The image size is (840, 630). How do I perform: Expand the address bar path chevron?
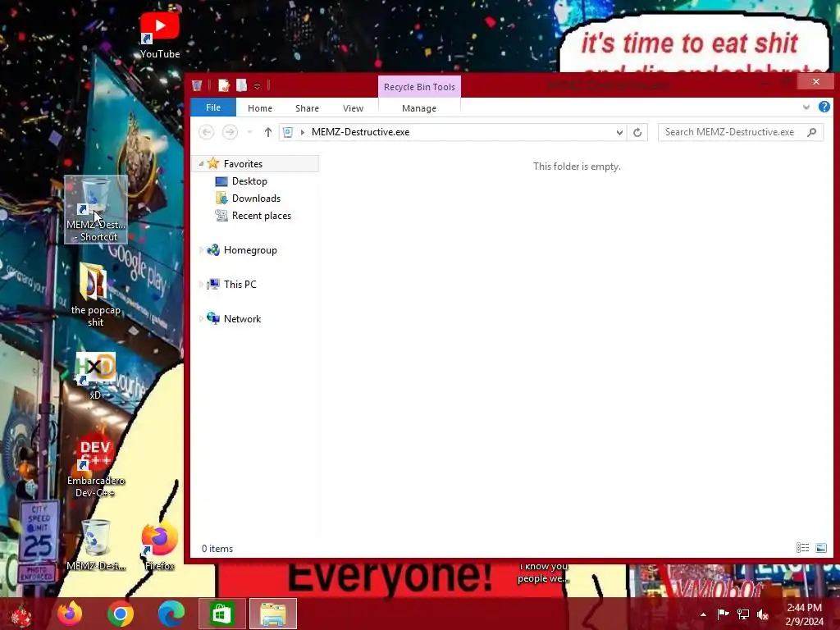[303, 132]
